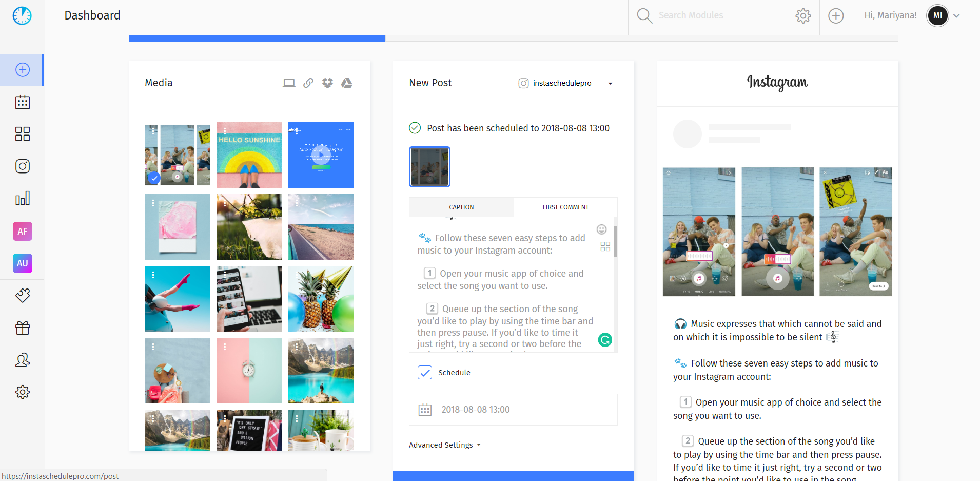View analytics with the bar chart sidebar icon
The height and width of the screenshot is (481, 980).
click(22, 198)
